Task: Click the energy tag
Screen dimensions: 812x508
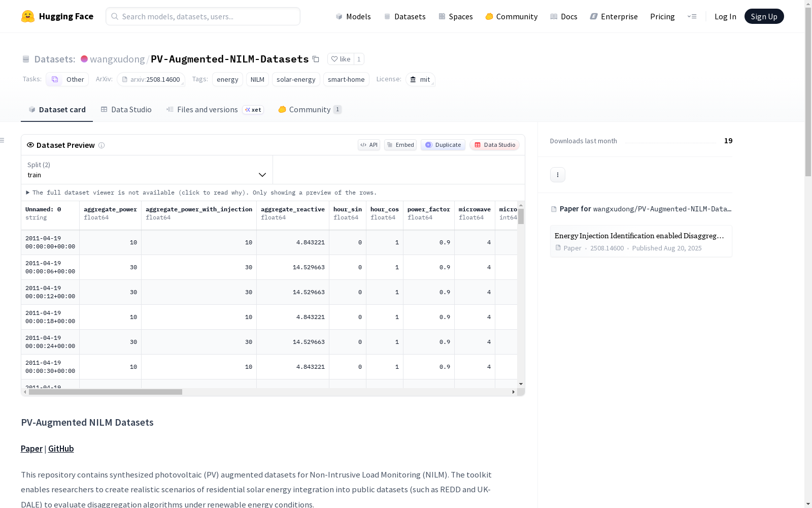Action: coord(227,79)
